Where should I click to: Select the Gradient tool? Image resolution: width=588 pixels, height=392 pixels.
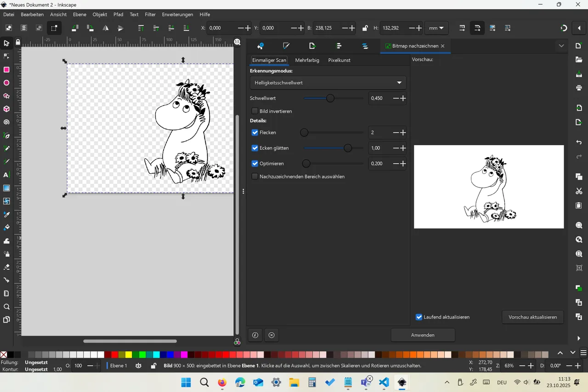tap(6, 188)
